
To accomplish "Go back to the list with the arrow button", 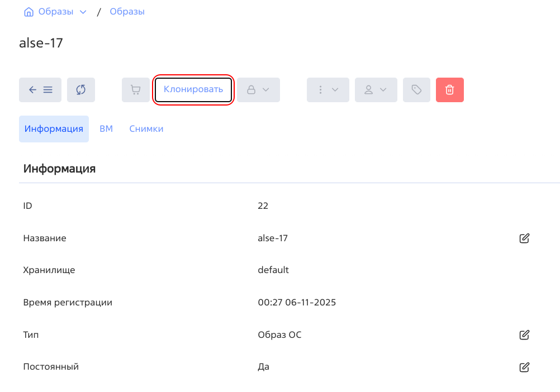I will tap(40, 90).
